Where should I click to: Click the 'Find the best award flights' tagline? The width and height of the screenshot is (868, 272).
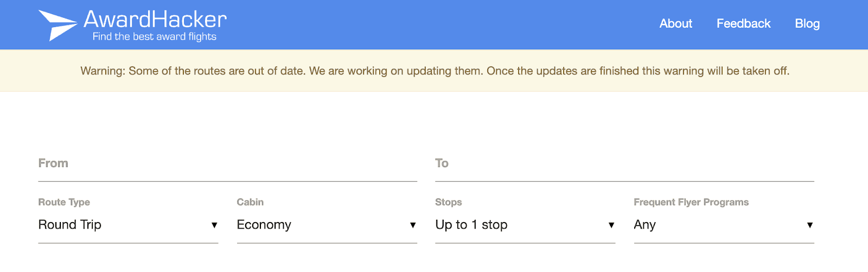click(x=155, y=36)
